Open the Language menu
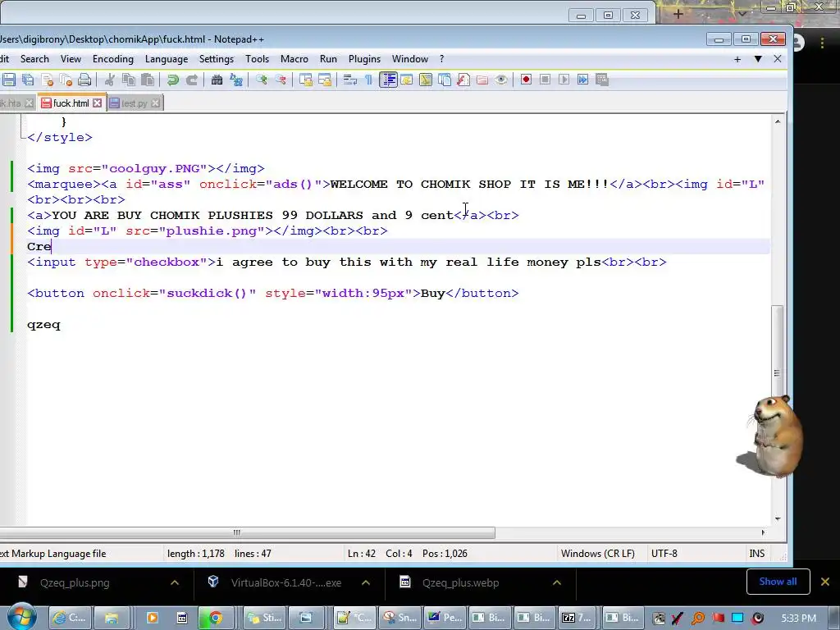The height and width of the screenshot is (630, 840). 167,59
